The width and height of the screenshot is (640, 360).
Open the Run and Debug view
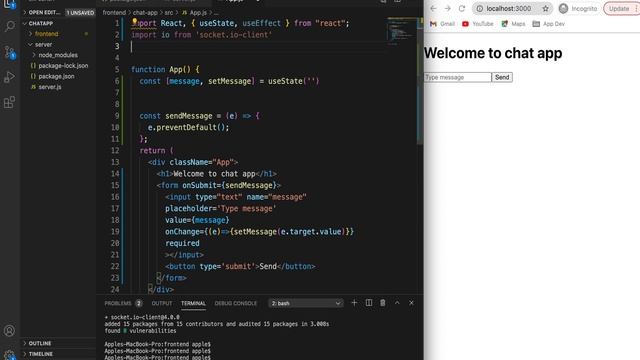pos(9,77)
